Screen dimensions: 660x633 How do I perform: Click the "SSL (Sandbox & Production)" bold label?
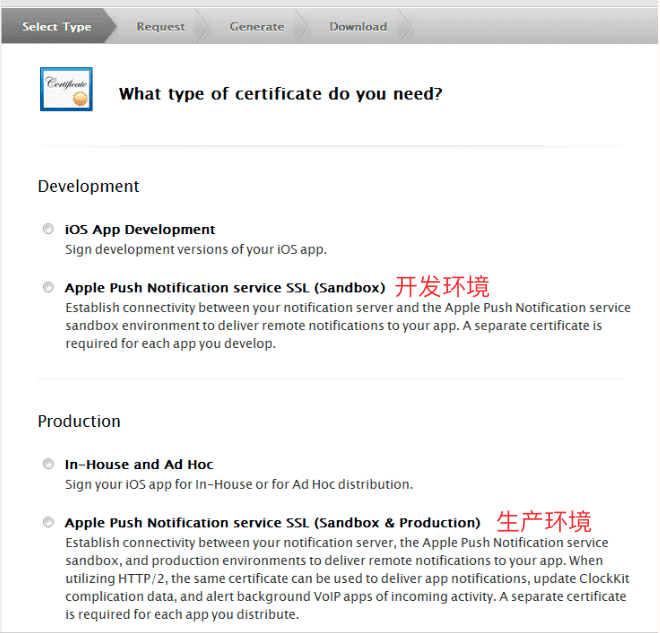272,522
